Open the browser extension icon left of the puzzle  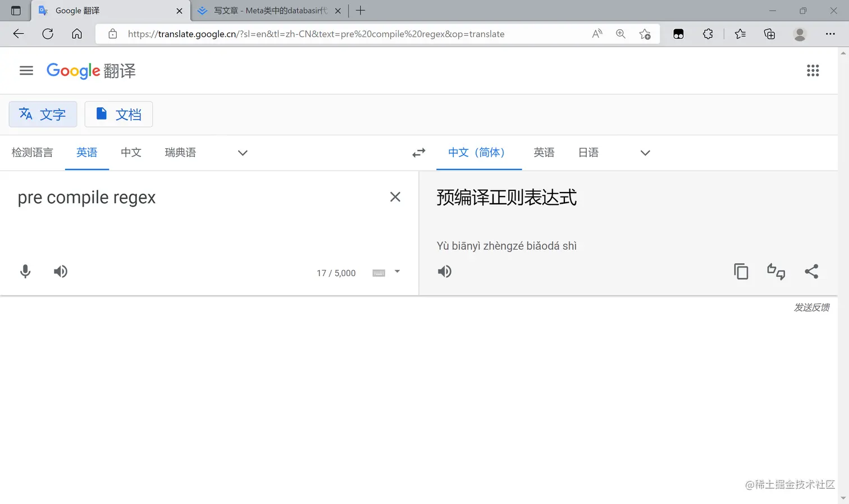(678, 34)
